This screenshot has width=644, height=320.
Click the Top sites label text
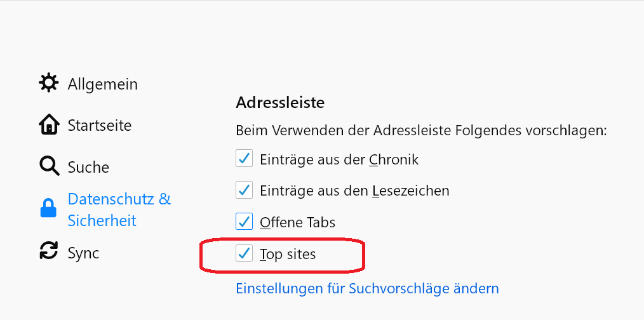(x=288, y=255)
